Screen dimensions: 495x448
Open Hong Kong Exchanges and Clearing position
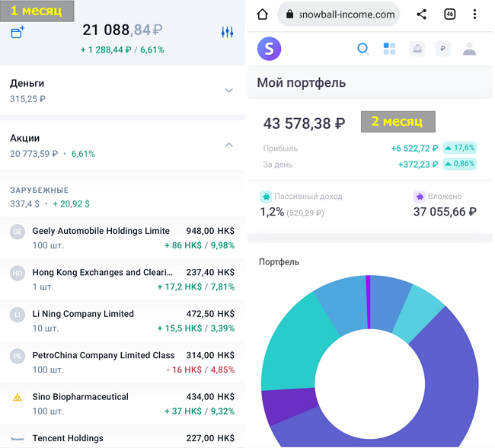click(x=122, y=279)
